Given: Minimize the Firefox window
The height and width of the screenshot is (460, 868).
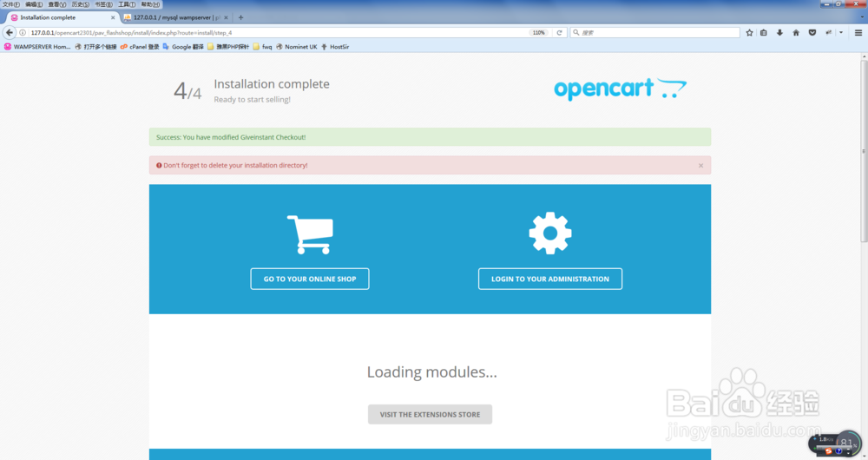Looking at the screenshot, I should 826,3.
